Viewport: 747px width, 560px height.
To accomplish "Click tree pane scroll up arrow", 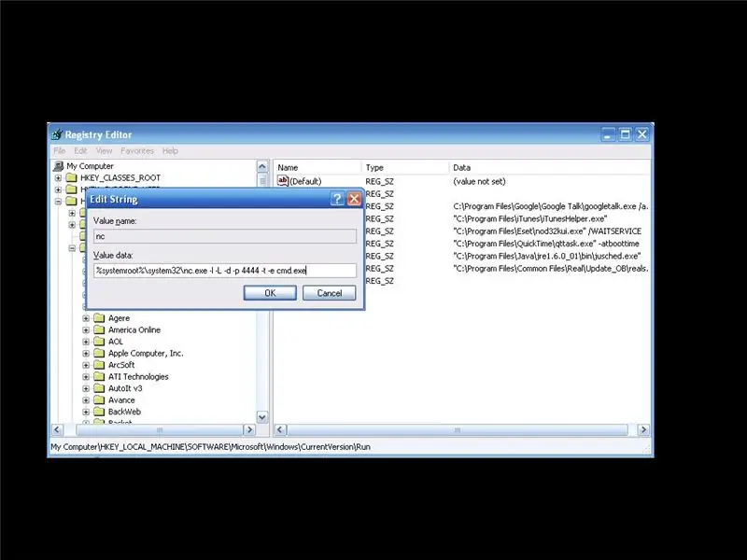I will point(262,167).
